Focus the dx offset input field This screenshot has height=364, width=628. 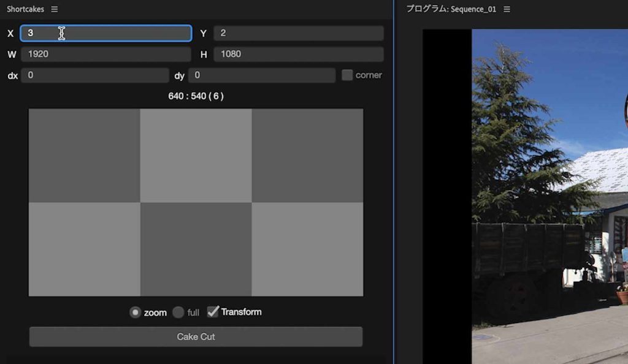click(94, 75)
